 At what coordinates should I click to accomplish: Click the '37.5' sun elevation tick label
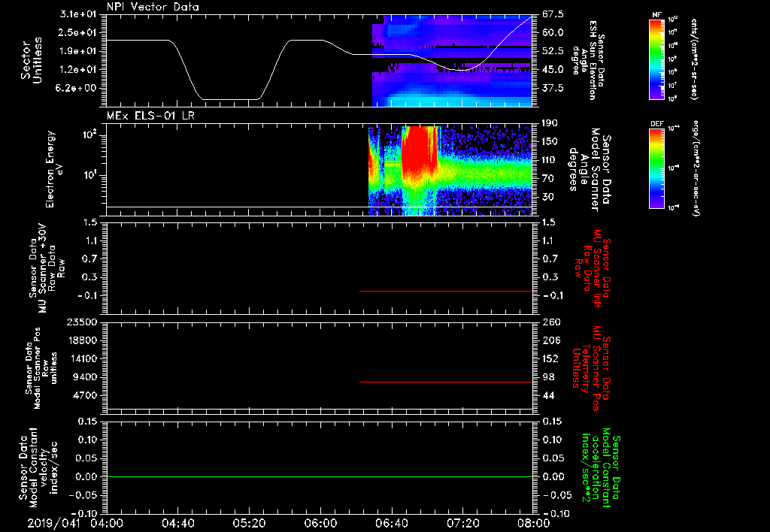[x=553, y=89]
